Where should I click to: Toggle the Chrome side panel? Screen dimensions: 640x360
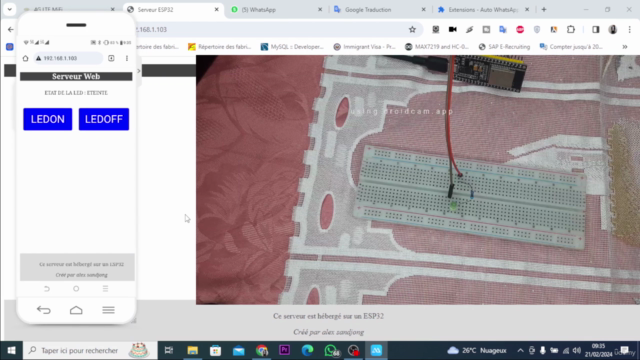pos(596,29)
